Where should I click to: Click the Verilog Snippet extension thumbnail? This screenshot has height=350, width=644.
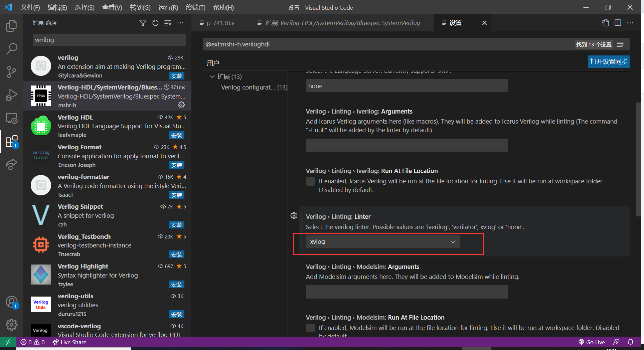coord(41,215)
